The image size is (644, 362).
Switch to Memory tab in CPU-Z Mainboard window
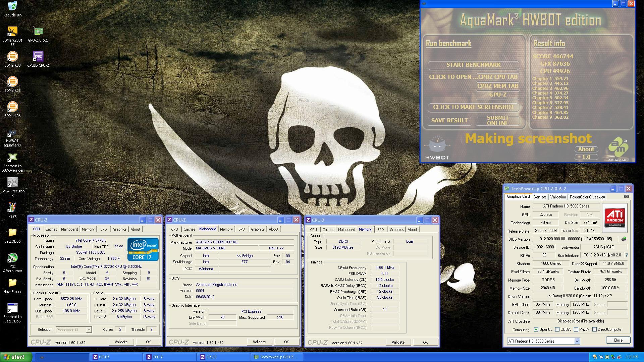pyautogui.click(x=226, y=229)
